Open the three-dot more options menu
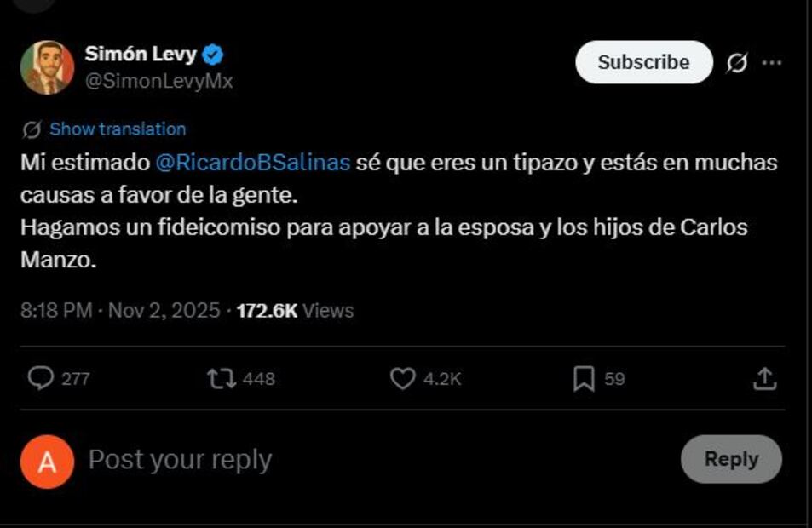 [x=772, y=63]
